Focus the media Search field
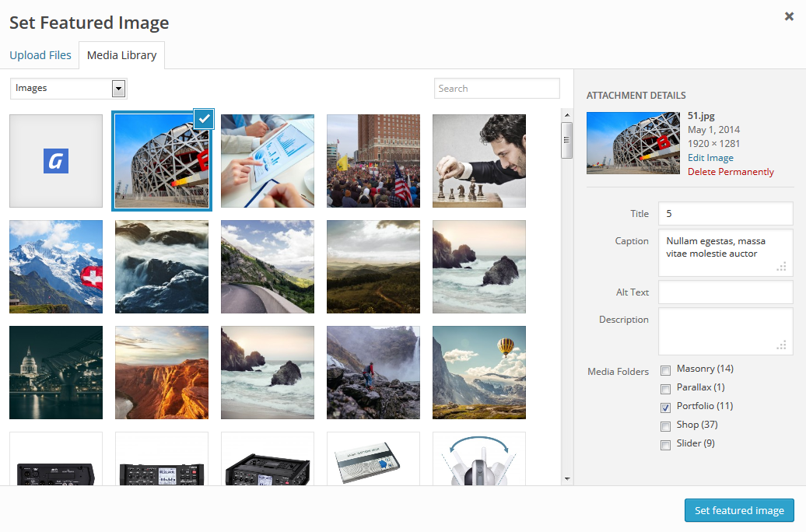The width and height of the screenshot is (806, 532). (x=496, y=89)
